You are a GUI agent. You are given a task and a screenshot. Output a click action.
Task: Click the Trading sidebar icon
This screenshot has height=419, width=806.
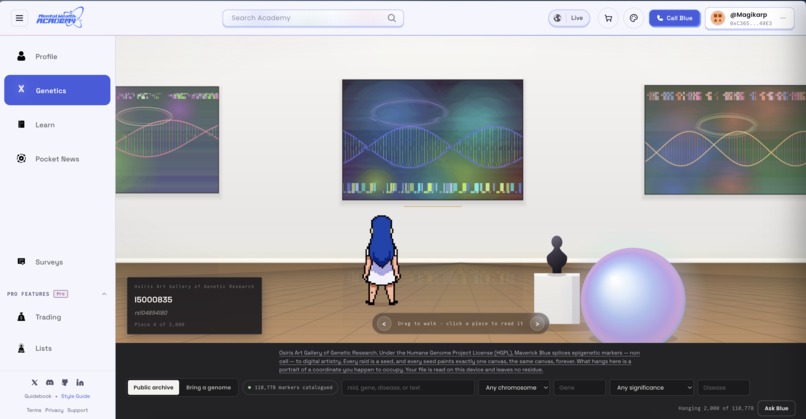pyautogui.click(x=21, y=317)
